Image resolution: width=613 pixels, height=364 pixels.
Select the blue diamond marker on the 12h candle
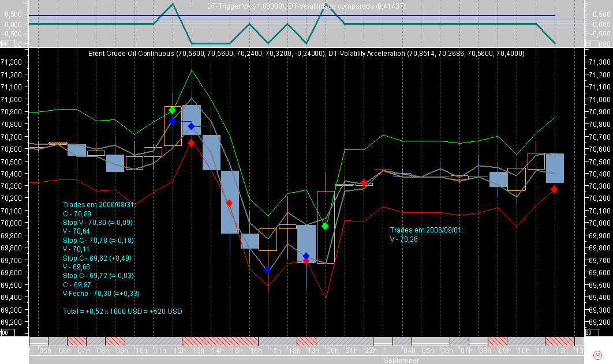pyautogui.click(x=172, y=122)
